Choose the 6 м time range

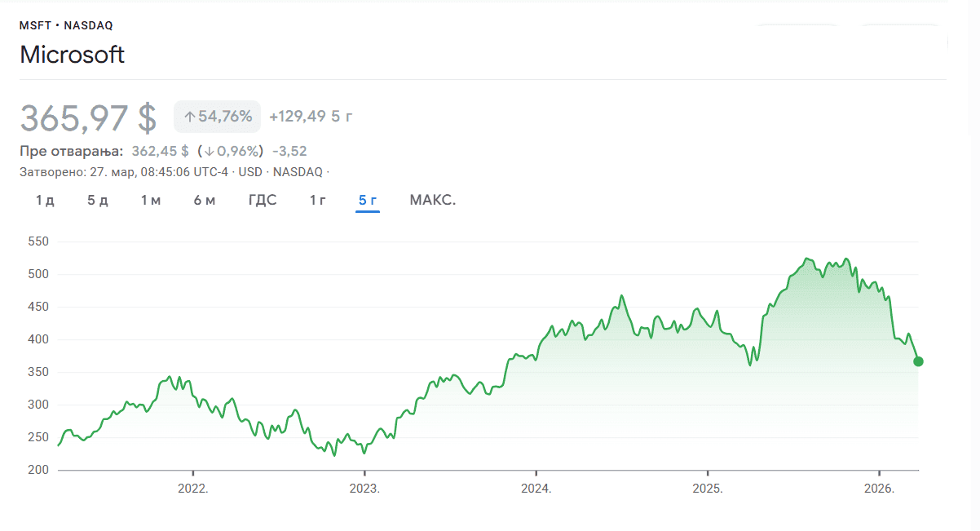(x=205, y=201)
